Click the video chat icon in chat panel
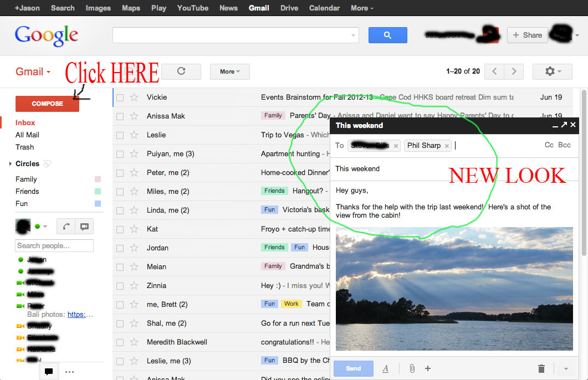The height and width of the screenshot is (380, 588). click(x=84, y=227)
